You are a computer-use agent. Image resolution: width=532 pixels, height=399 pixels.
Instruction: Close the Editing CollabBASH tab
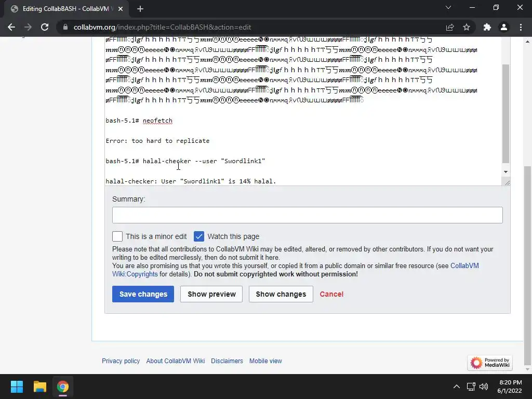tap(121, 9)
